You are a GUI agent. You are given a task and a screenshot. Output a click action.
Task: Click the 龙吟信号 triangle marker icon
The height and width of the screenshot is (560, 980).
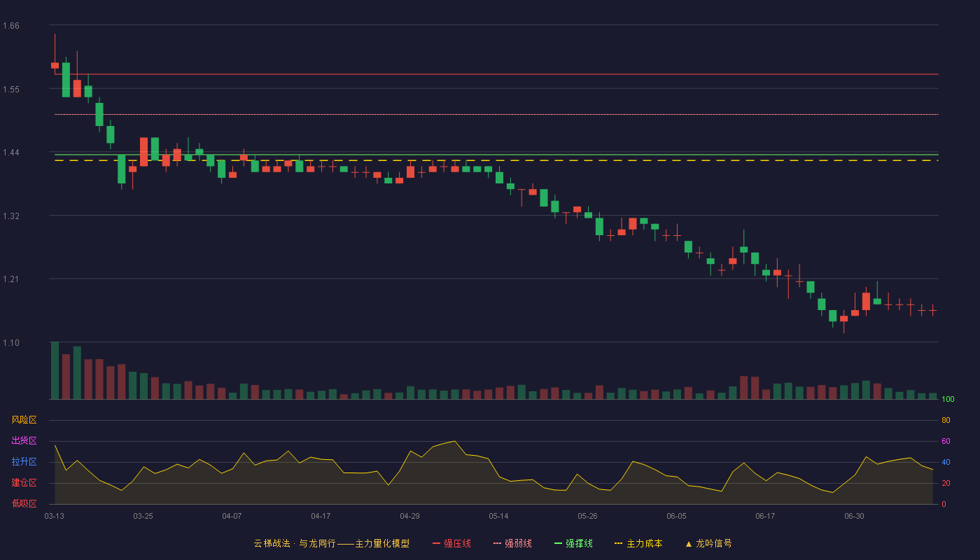689,544
